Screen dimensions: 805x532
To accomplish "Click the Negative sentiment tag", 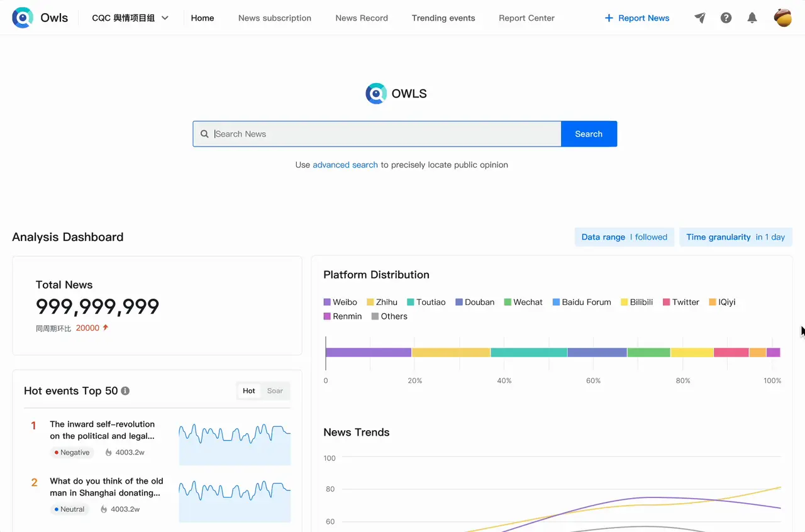I will [x=72, y=452].
